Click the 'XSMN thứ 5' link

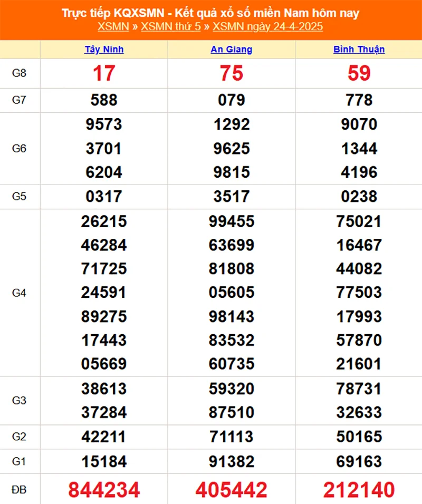(171, 27)
